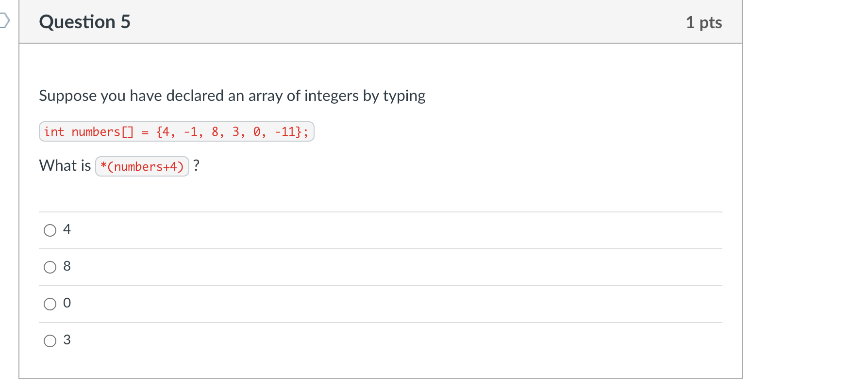Click the 1 pts label
Screen dimensions: 868x388
pos(704,21)
